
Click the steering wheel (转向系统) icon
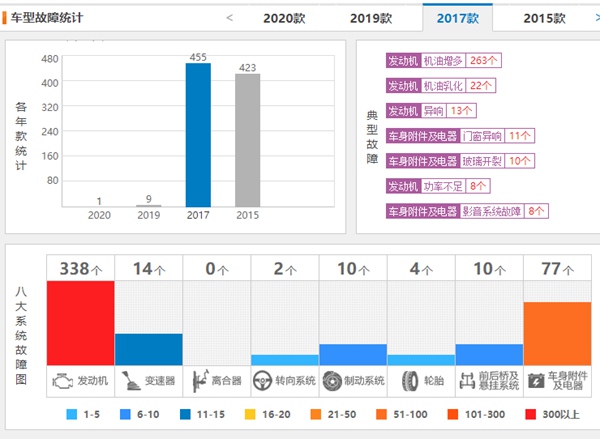point(263,380)
